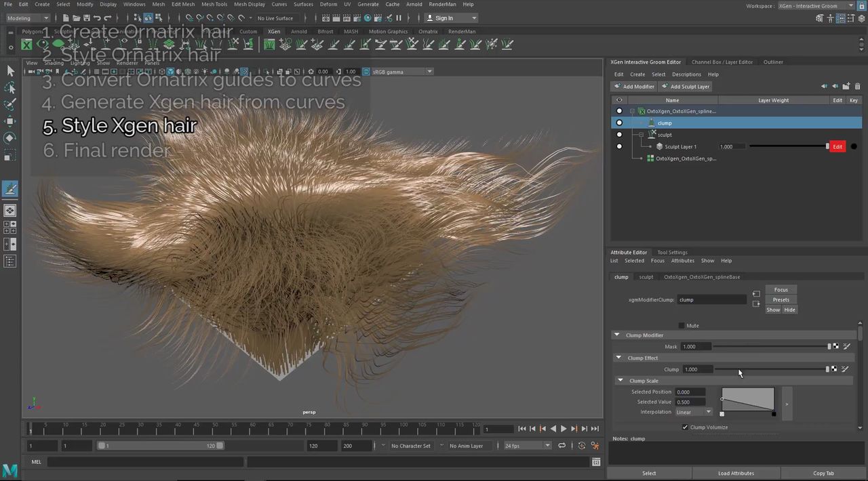Click the trash Delete layer icon
The image size is (868, 481).
(x=857, y=87)
